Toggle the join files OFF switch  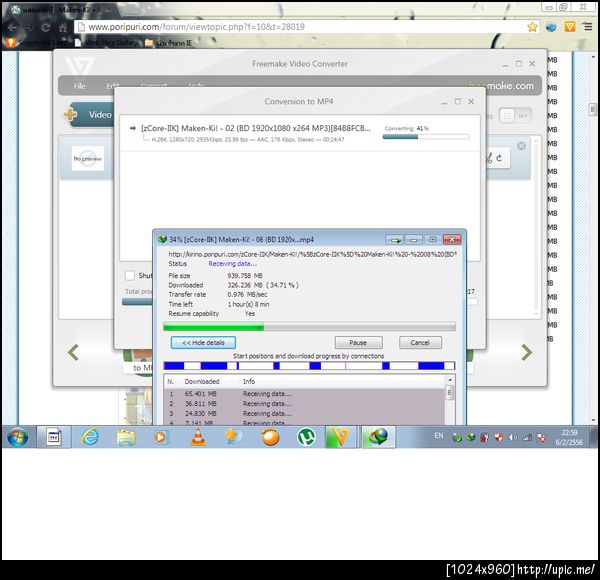[515, 116]
